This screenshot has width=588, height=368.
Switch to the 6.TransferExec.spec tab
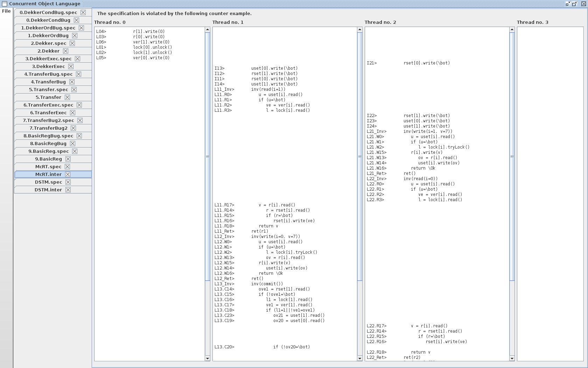click(53, 105)
